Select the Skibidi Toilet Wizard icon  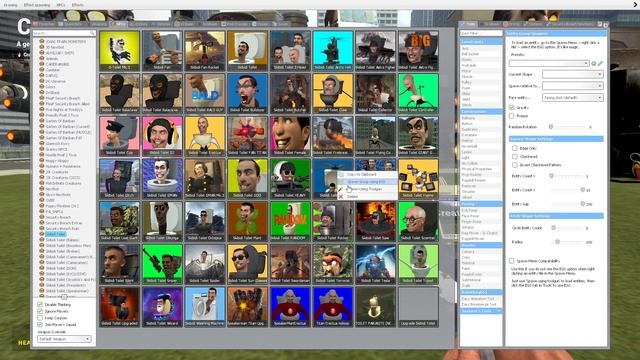point(162,307)
